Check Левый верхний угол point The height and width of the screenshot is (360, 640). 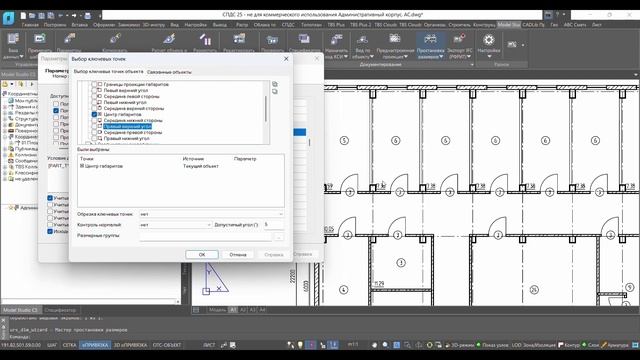(94, 90)
